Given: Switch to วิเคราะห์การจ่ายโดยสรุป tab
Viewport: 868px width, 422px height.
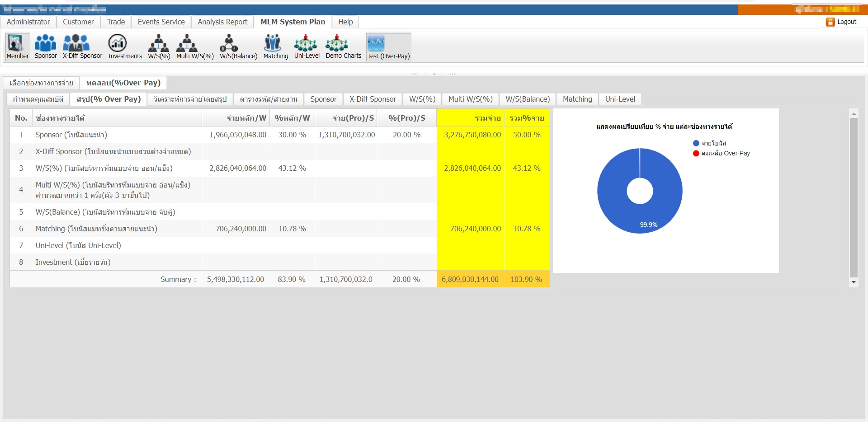Looking at the screenshot, I should coord(190,99).
